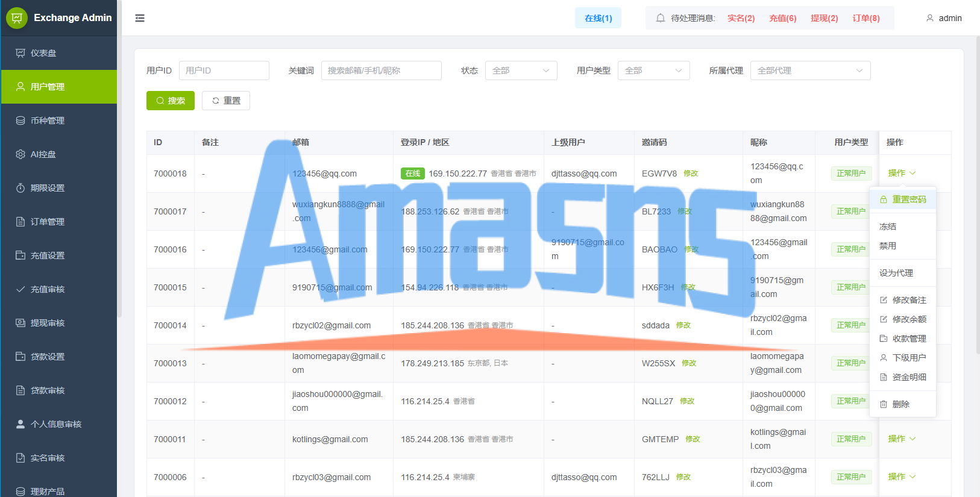Viewport: 980px width, 497px height.
Task: Click the 实名审核 icon in sidebar
Action: pyautogui.click(x=20, y=458)
